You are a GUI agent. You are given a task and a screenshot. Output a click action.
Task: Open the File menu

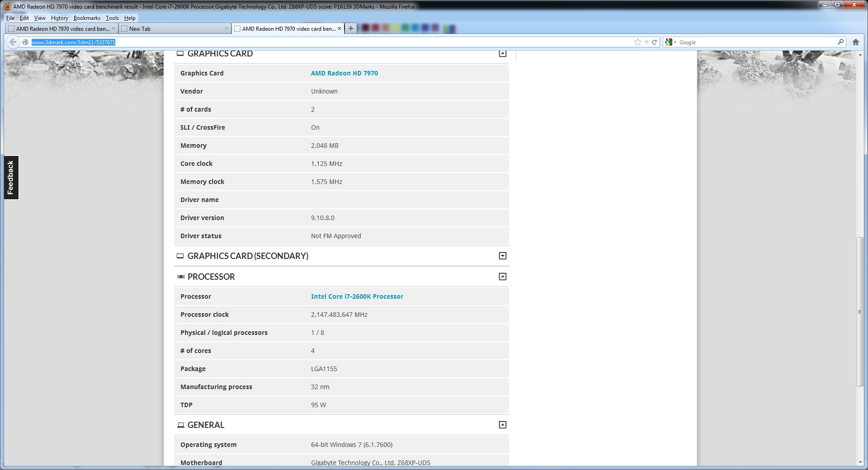point(10,18)
